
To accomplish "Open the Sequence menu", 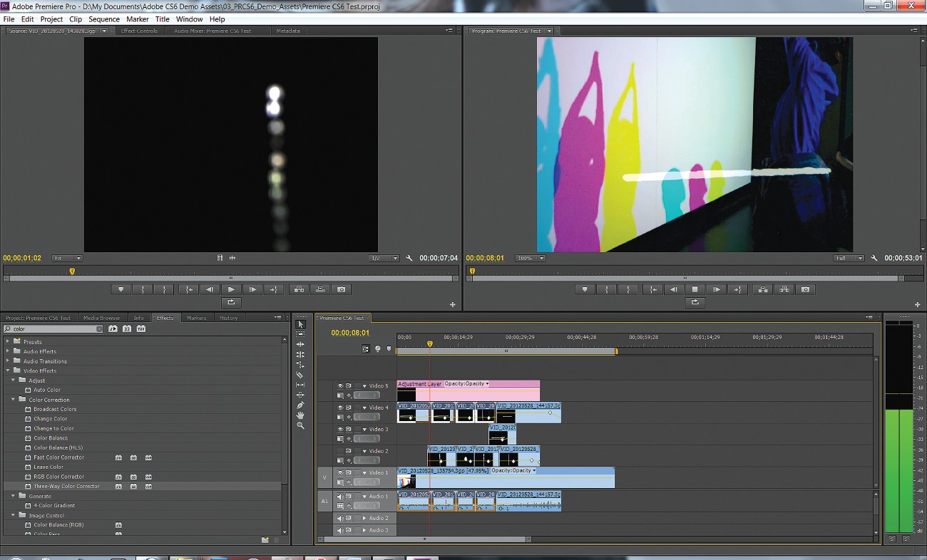I will 104,19.
